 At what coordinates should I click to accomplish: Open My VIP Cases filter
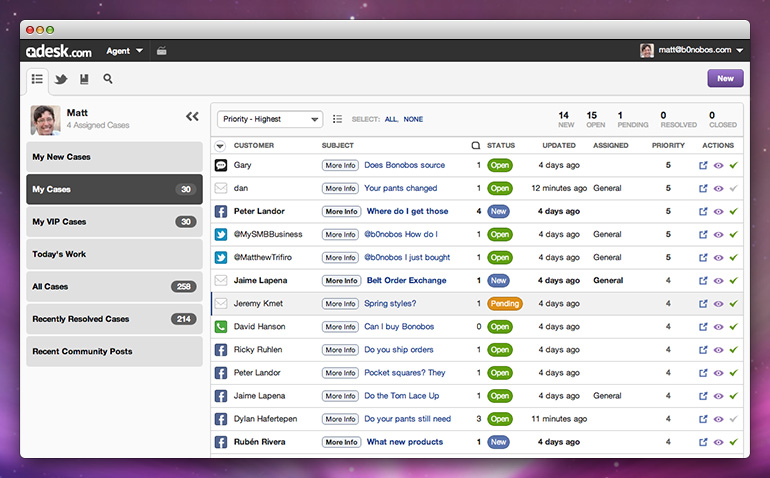point(114,222)
